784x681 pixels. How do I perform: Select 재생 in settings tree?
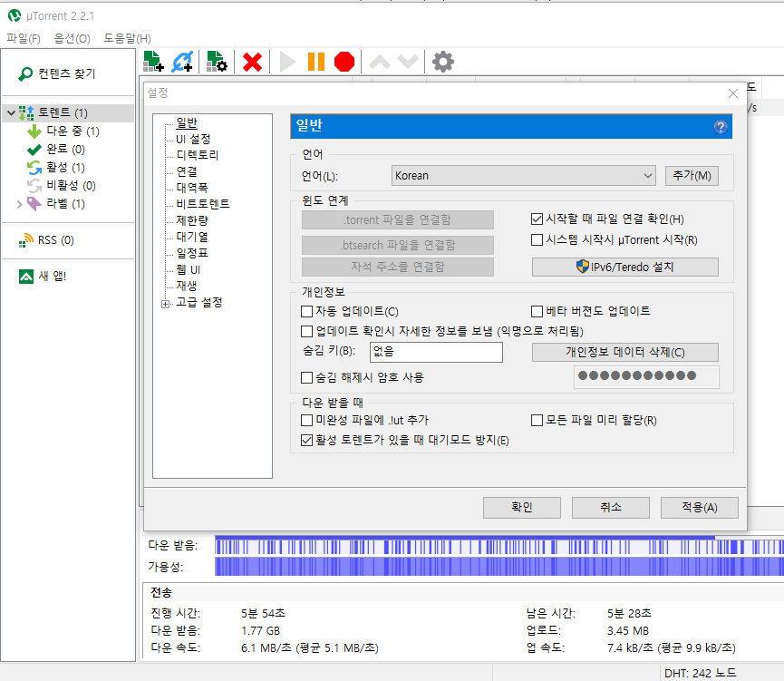187,286
